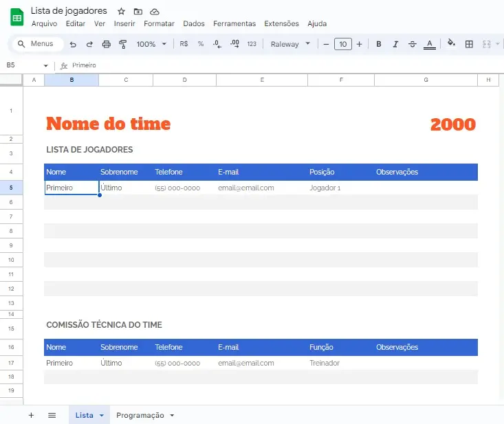Open the 123 number formats menu
The width and height of the screenshot is (504, 424).
(252, 44)
